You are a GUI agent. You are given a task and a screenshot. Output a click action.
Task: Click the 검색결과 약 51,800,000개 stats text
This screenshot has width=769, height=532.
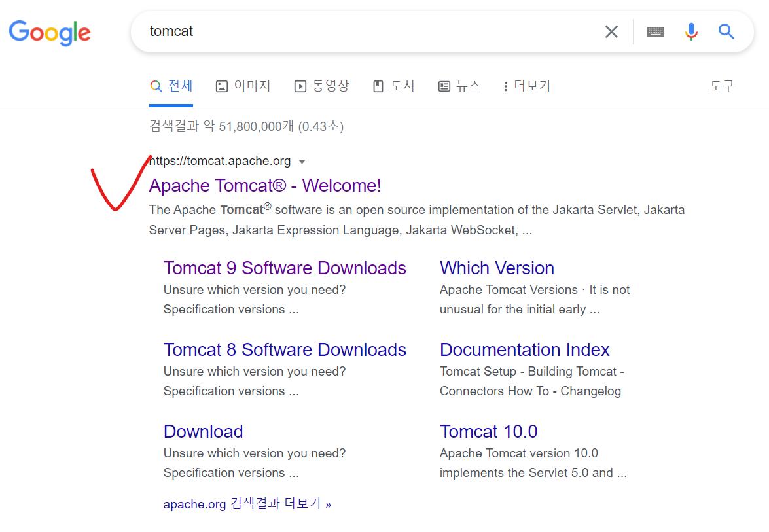pos(246,126)
